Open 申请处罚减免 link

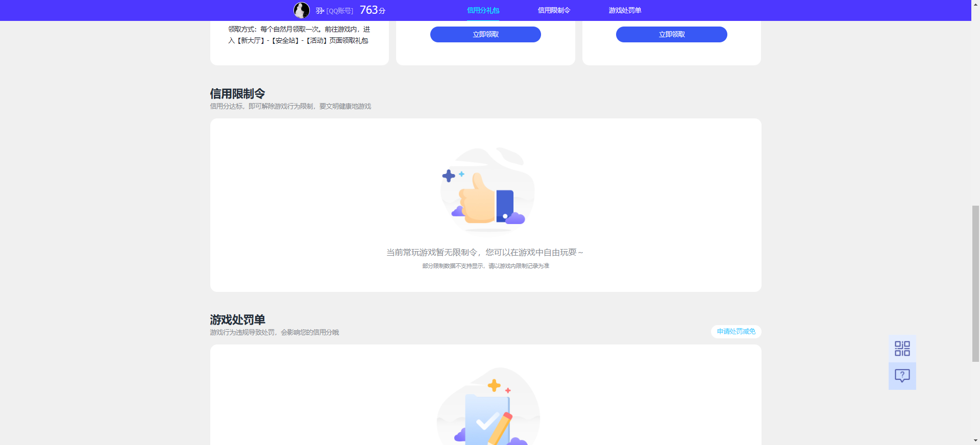pyautogui.click(x=736, y=332)
